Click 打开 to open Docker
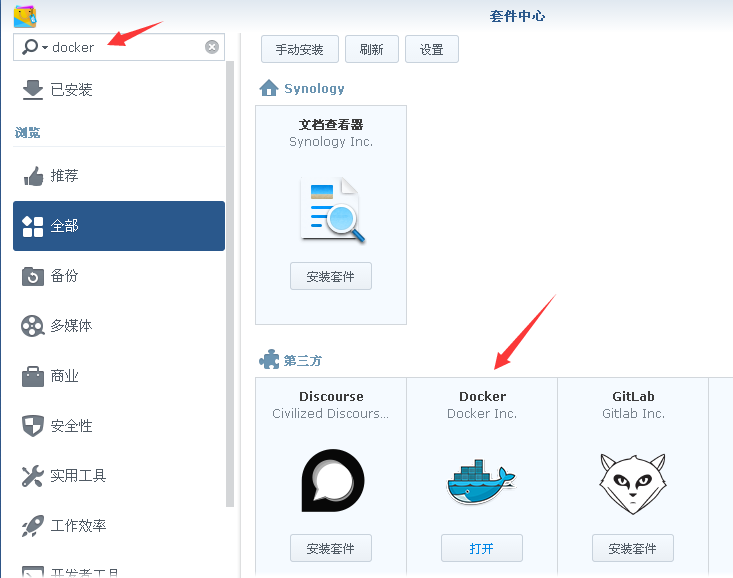 pyautogui.click(x=482, y=548)
